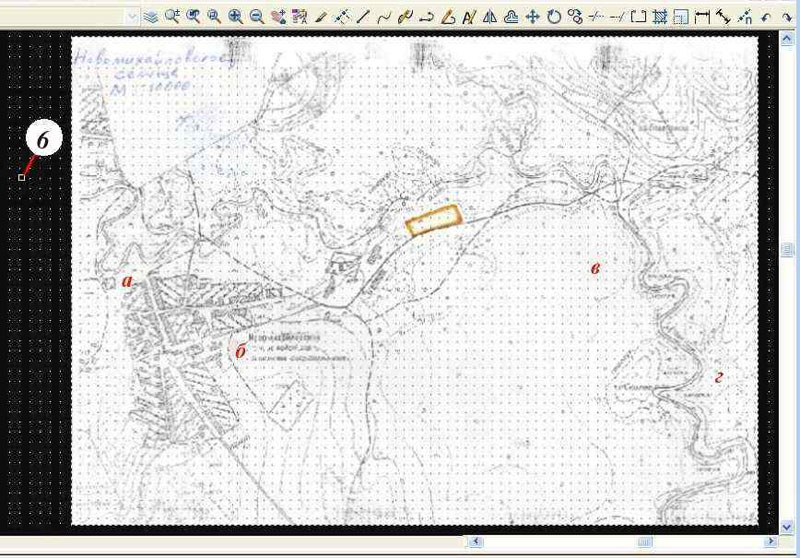Select the zoom previous magnifier tool
Viewport: 800px width, 558px height.
click(x=193, y=17)
